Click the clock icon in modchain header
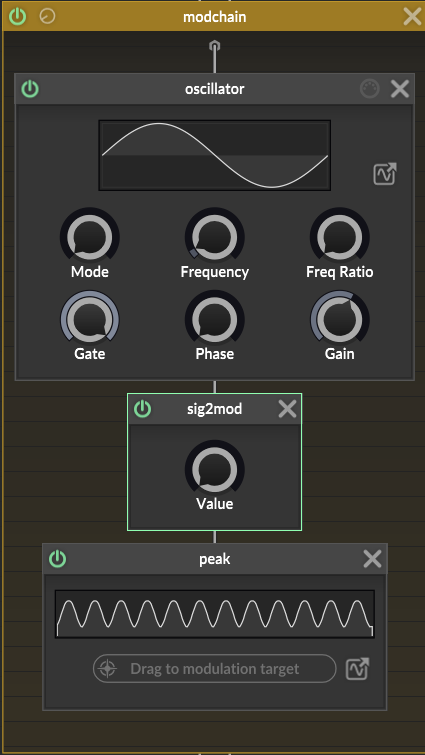This screenshot has width=425, height=755. (47, 16)
